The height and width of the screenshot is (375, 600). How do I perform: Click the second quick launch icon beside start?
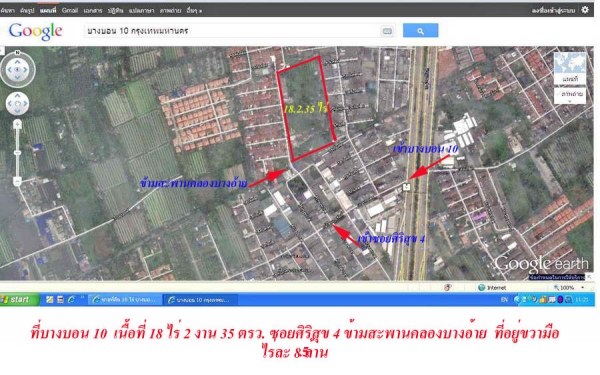coord(60,300)
